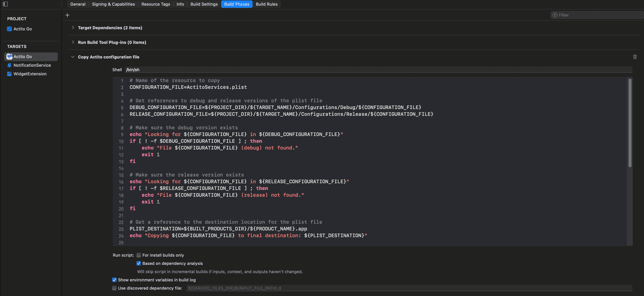Expand Target Dependencies section
This screenshot has height=296, width=644.
tap(72, 27)
